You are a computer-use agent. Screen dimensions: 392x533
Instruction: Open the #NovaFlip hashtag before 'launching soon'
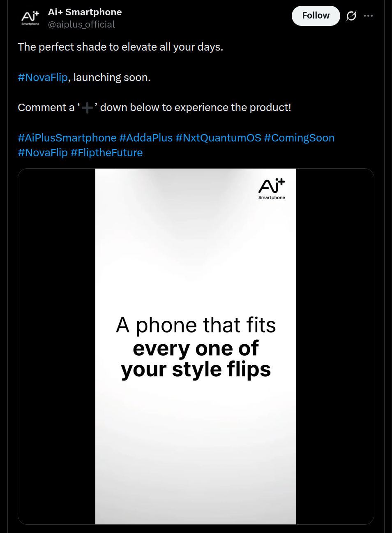tap(43, 77)
